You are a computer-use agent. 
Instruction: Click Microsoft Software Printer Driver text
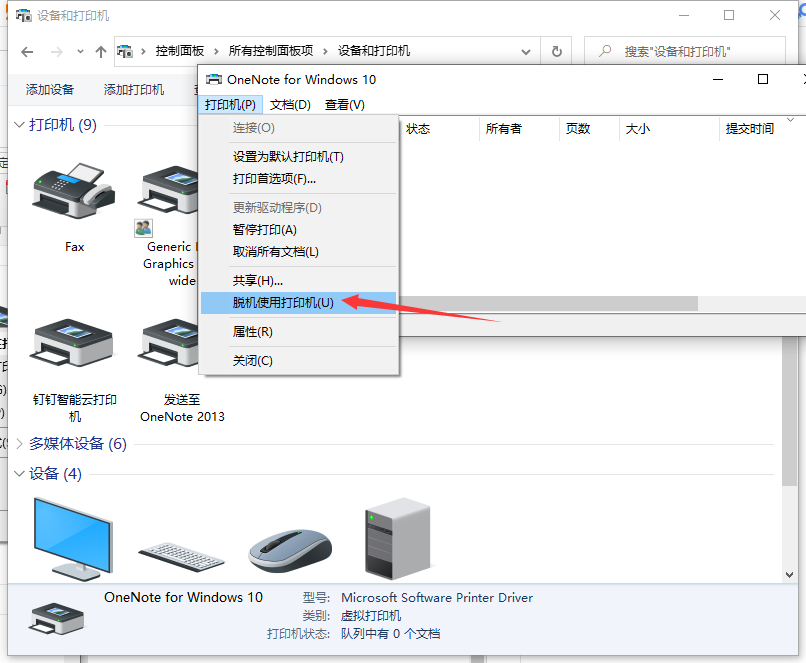[437, 598]
